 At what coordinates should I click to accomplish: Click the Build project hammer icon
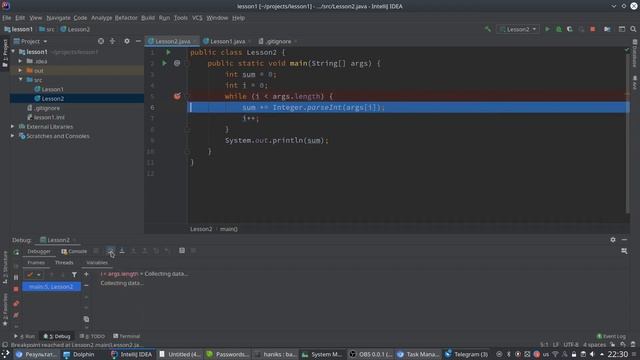[x=488, y=29]
